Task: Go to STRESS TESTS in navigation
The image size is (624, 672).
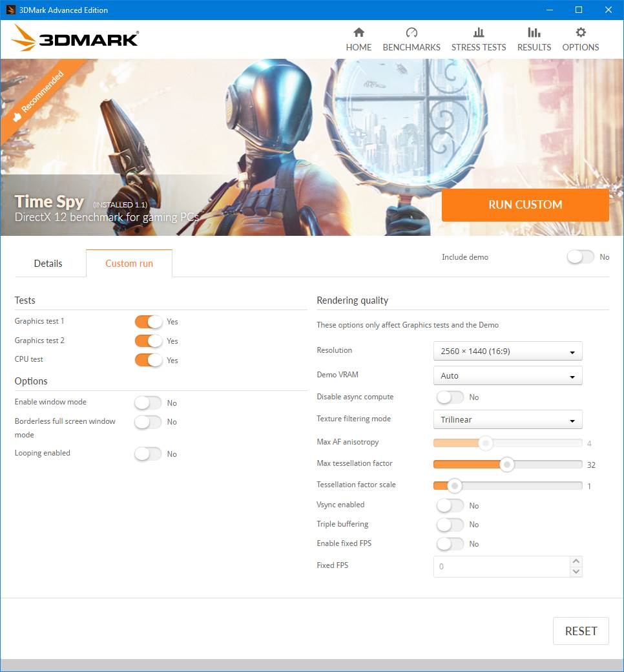Action: pos(478,47)
